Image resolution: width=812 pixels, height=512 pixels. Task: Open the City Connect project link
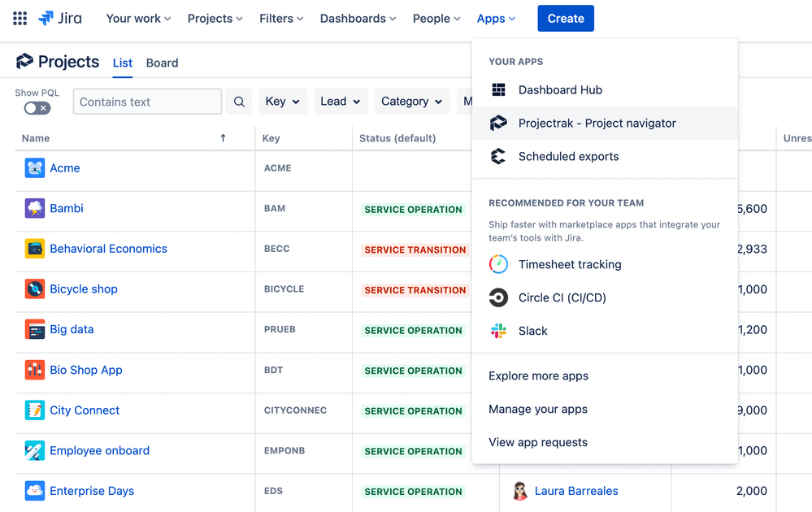point(85,410)
